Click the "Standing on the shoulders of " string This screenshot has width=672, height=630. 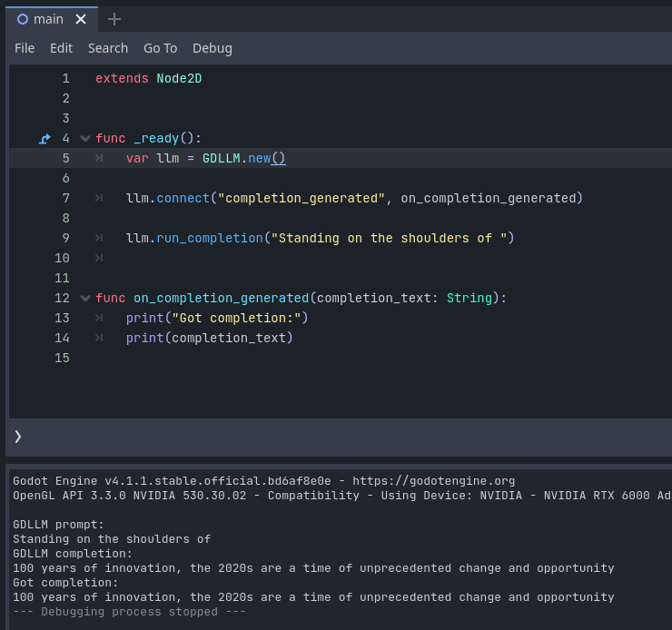tap(390, 238)
